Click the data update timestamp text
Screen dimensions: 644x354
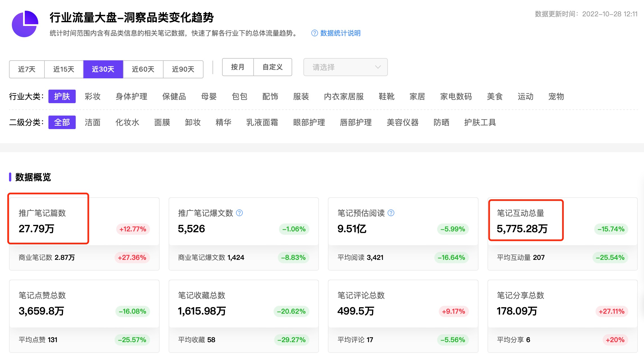click(586, 14)
